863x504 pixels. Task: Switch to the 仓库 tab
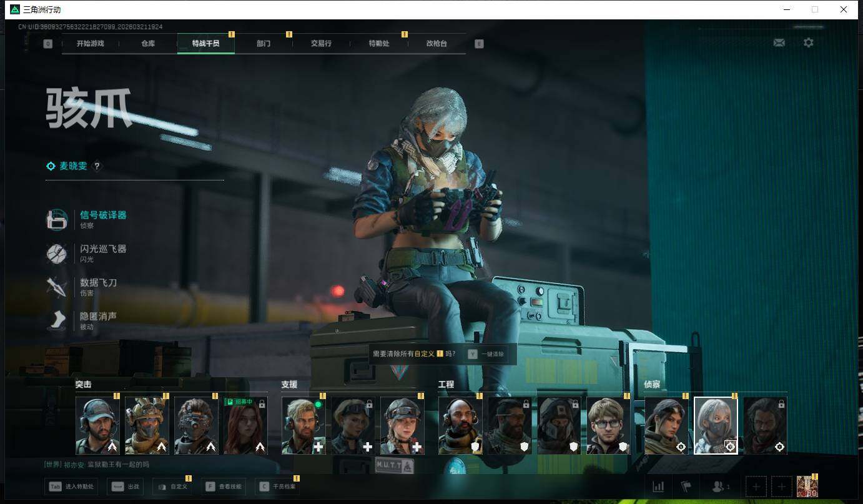tap(148, 44)
